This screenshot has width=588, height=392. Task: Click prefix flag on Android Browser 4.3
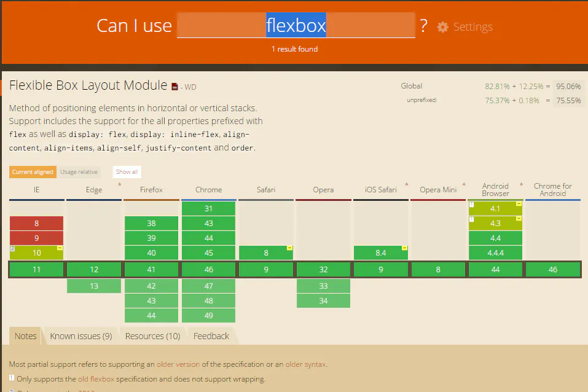coord(519,218)
